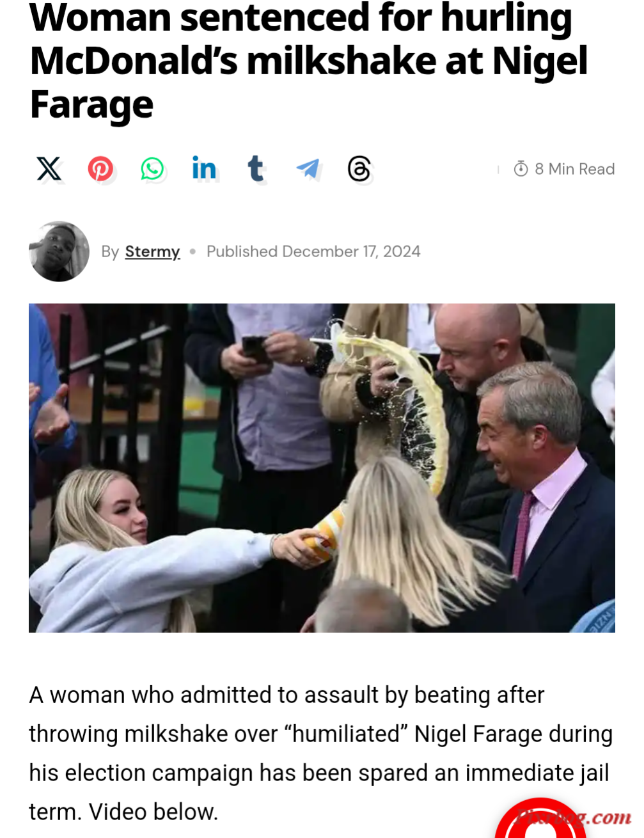Click the stopwatch reading-time icon
The image size is (644, 838).
coord(521,169)
